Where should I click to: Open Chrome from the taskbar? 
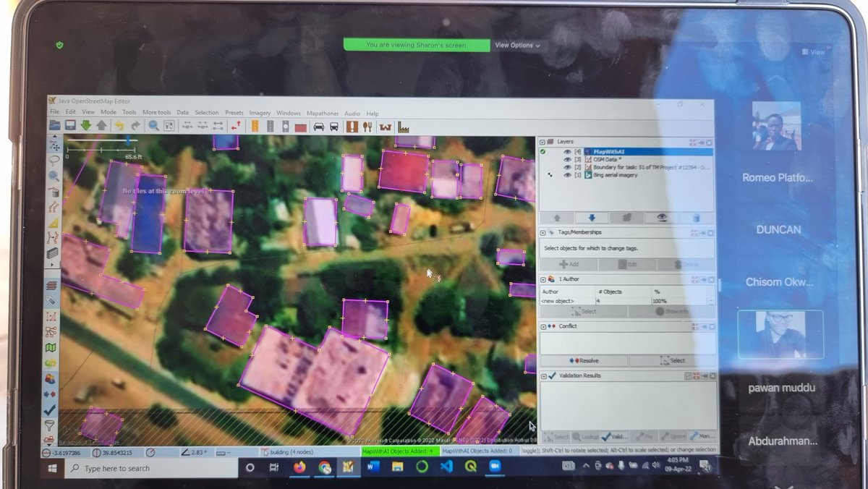(x=324, y=467)
